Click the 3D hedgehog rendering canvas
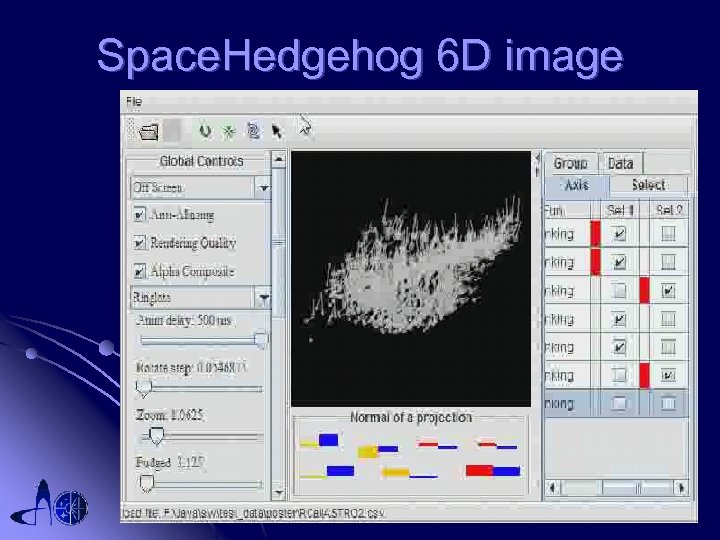Image resolution: width=720 pixels, height=540 pixels. [411, 279]
